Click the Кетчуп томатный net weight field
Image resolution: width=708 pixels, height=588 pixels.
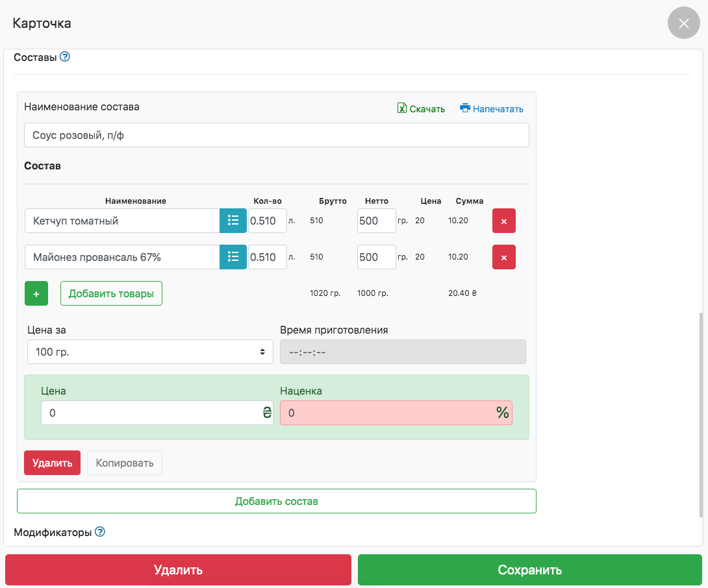[x=376, y=221]
